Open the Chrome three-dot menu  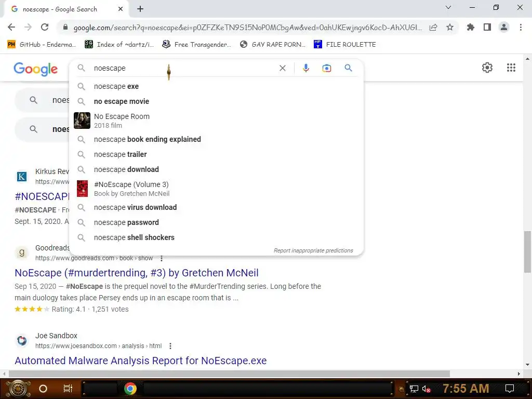coord(521,27)
